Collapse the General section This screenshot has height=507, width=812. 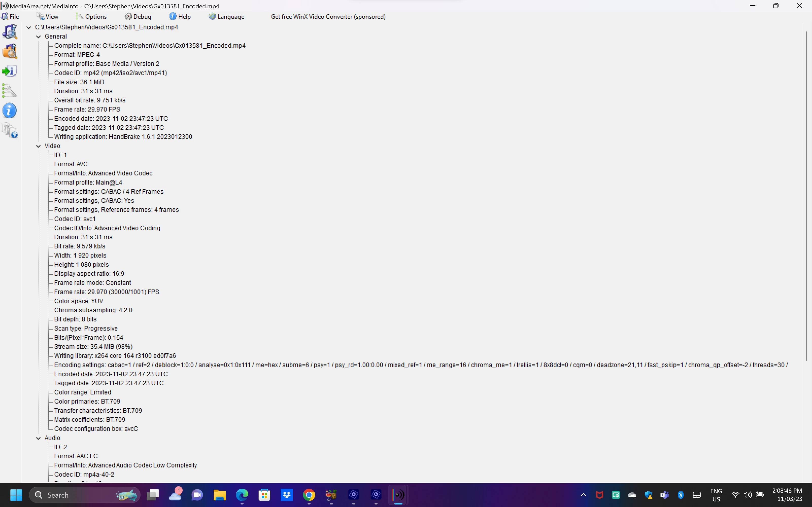38,37
